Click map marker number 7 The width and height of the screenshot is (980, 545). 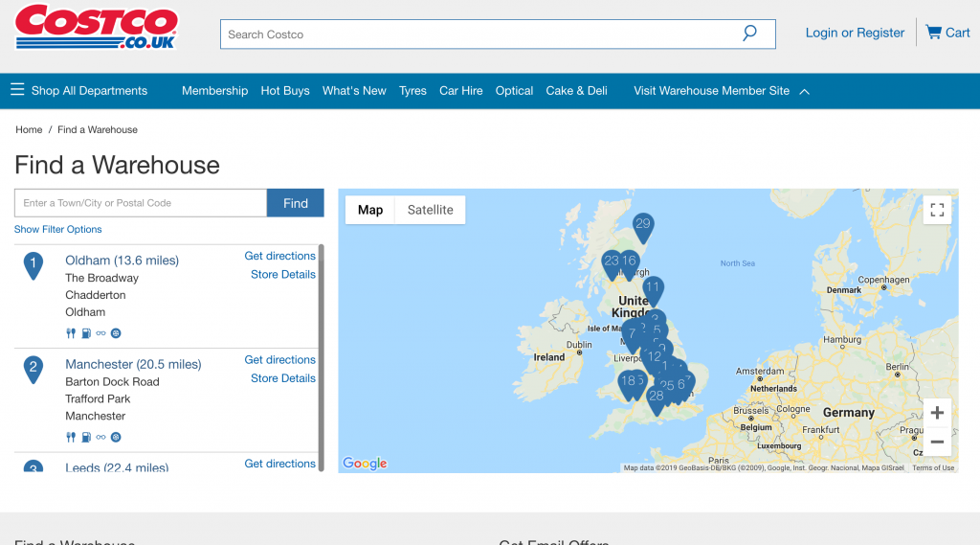(632, 336)
